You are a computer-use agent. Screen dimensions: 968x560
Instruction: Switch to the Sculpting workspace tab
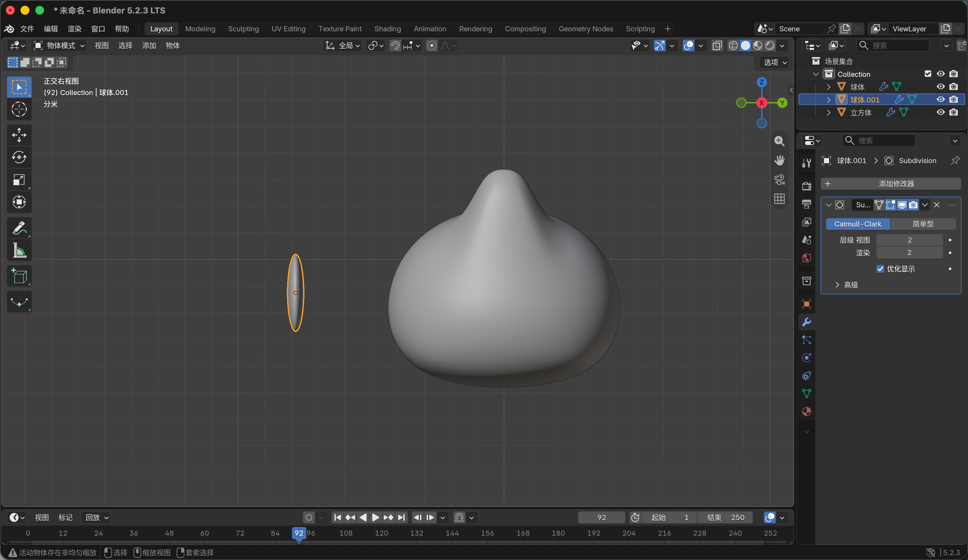click(243, 29)
